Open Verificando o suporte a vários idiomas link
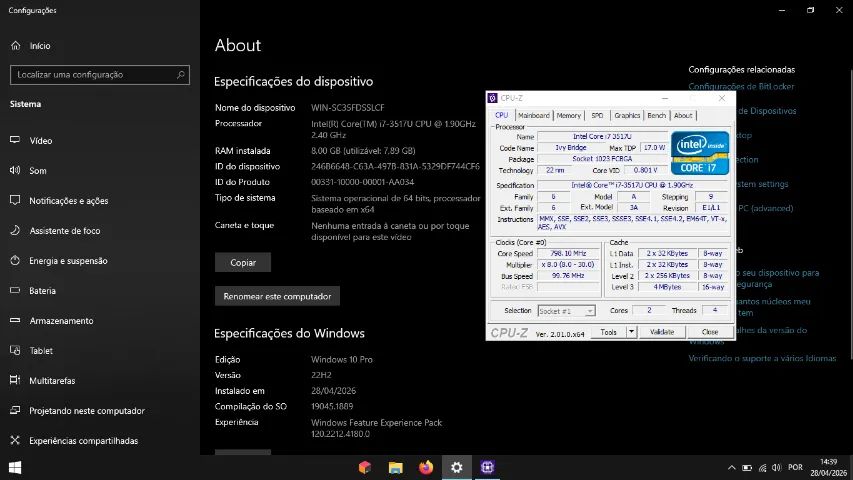The image size is (853, 480). (762, 358)
